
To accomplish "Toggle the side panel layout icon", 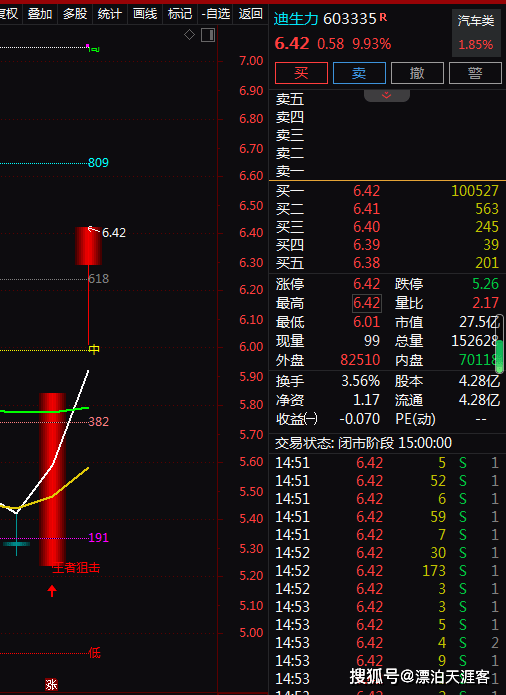I will coord(208,35).
